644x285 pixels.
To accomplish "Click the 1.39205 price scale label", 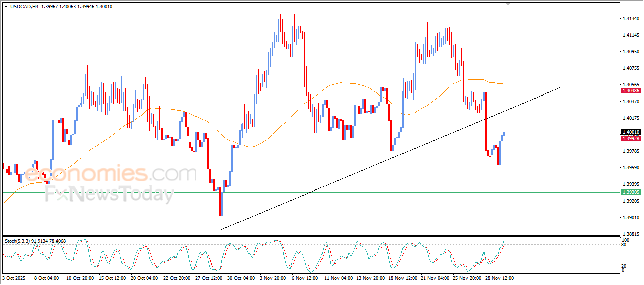I will tap(631, 201).
